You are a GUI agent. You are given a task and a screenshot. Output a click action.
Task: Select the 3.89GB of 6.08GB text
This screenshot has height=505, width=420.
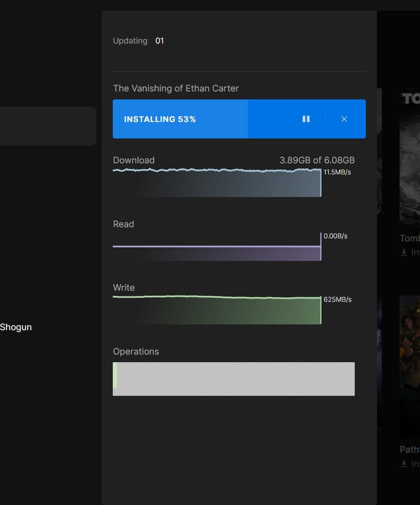[x=317, y=160]
